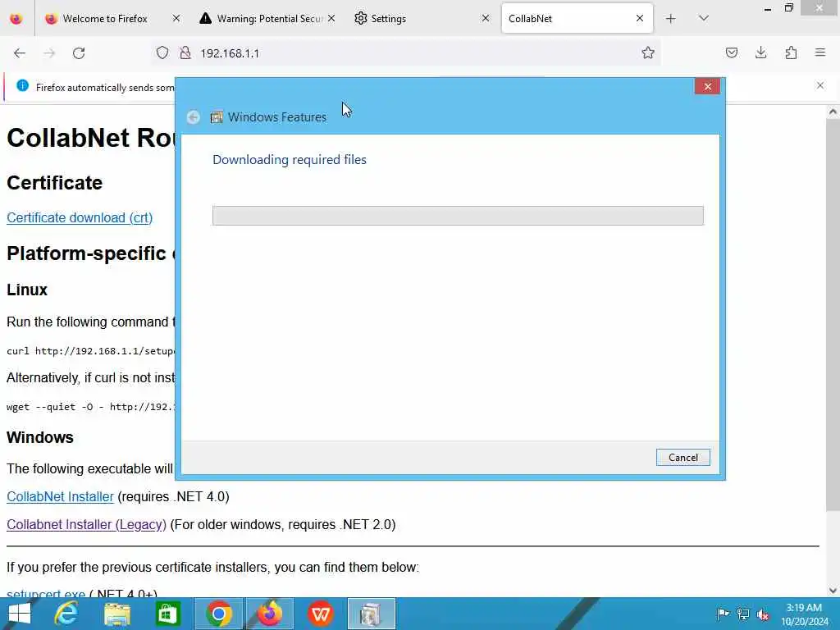
Task: Close the CollabNet tab
Action: 640,19
